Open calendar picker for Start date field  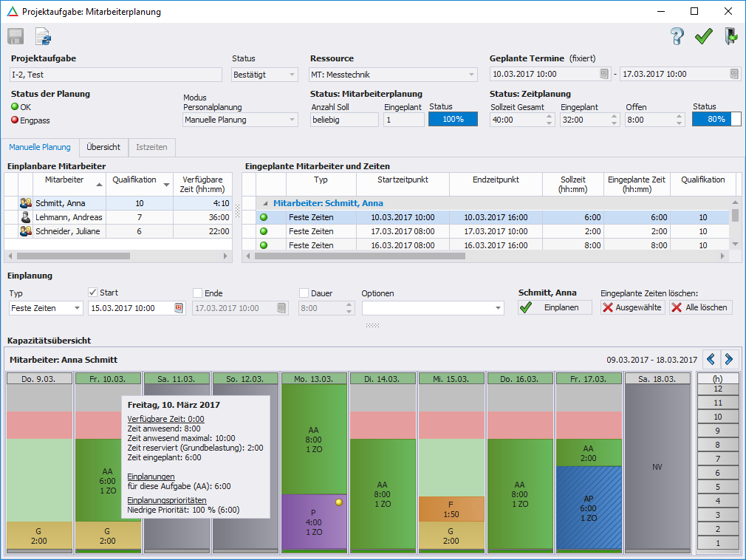[x=179, y=308]
